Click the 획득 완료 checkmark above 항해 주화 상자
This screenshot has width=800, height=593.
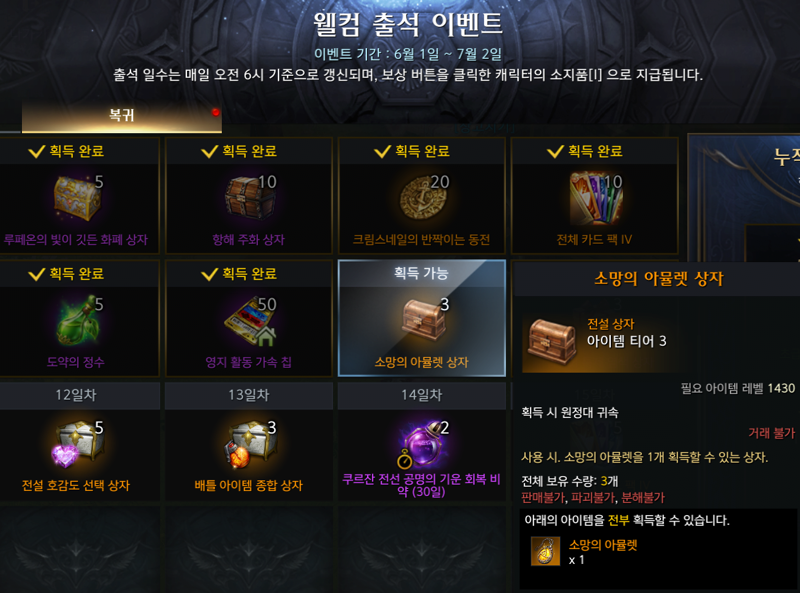click(209, 152)
